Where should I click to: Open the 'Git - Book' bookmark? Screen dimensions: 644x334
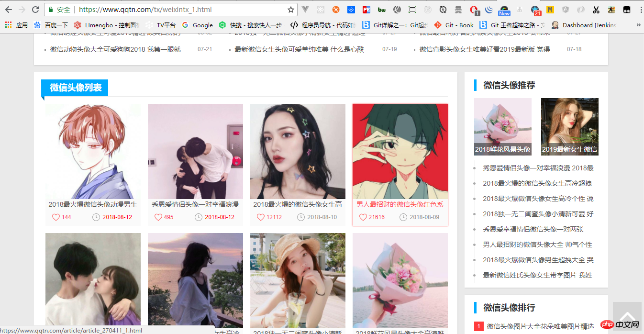click(x=454, y=25)
